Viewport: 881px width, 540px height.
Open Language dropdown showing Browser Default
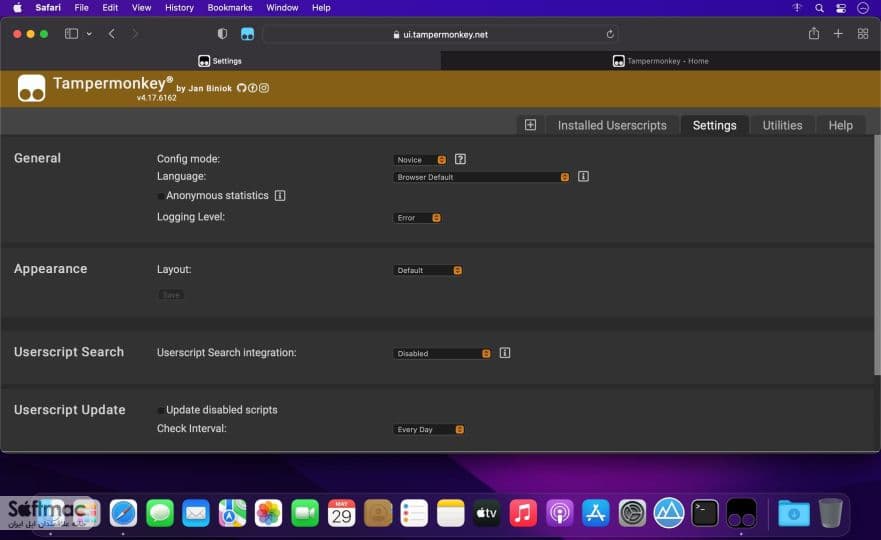(482, 177)
